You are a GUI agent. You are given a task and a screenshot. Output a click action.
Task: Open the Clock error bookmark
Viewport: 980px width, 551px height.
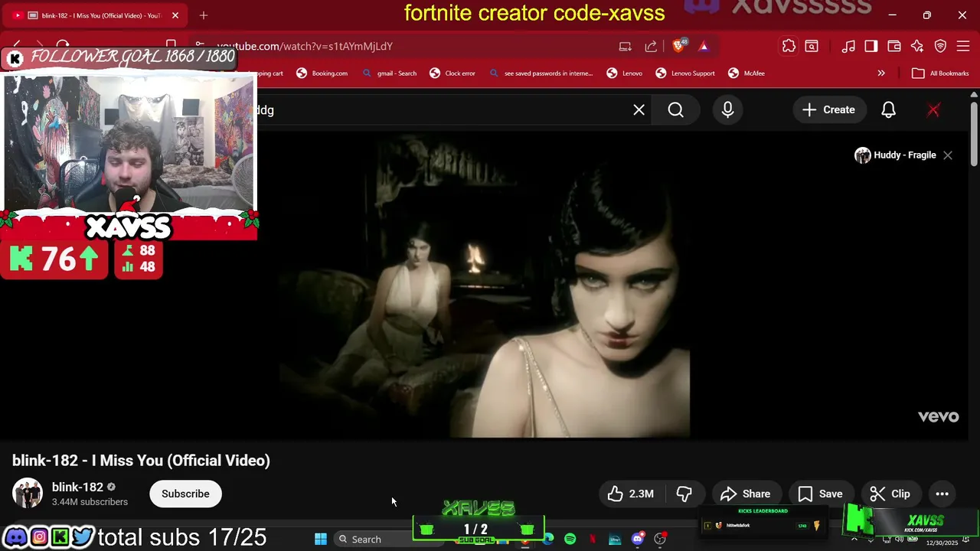452,73
